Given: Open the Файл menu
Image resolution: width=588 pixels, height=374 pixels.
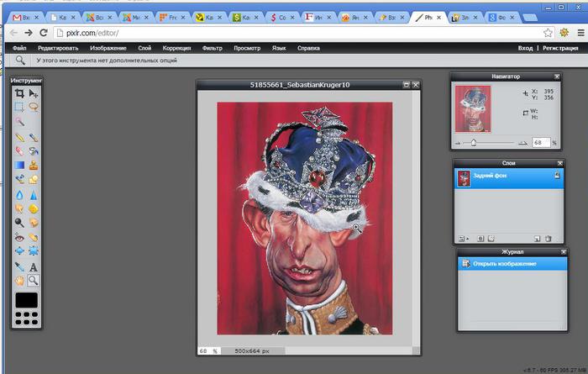Looking at the screenshot, I should coord(19,48).
